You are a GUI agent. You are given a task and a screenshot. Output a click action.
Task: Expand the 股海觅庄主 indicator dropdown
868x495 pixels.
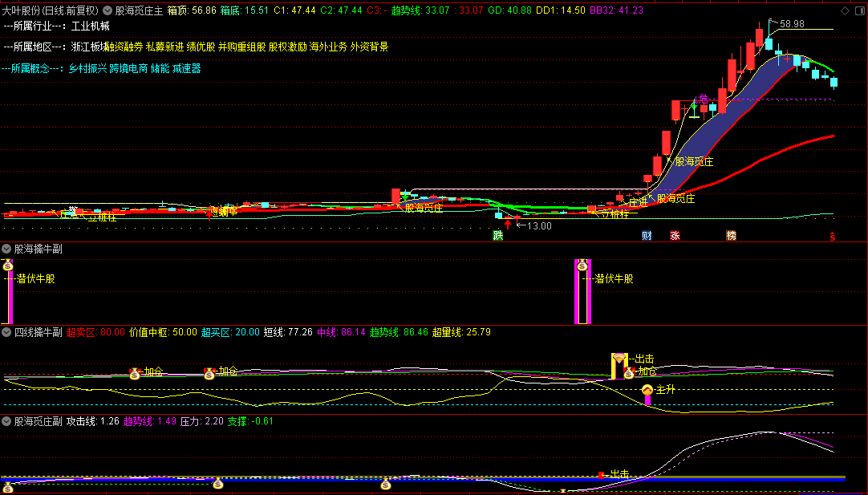pos(107,10)
